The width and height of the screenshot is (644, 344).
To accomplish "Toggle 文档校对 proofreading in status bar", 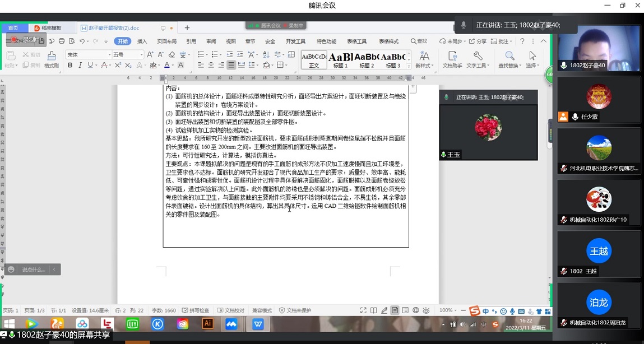I will [230, 310].
